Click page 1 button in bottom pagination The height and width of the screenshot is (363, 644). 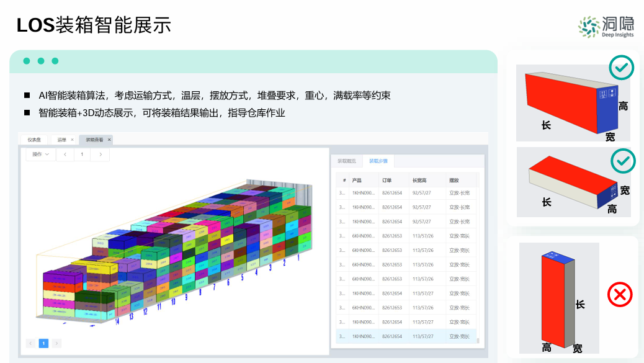[x=43, y=343]
